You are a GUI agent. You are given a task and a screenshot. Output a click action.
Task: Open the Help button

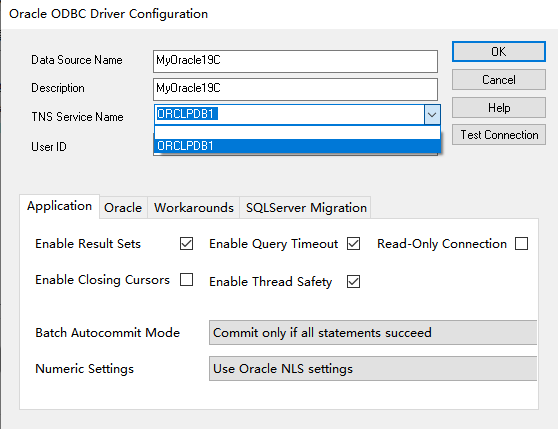[499, 107]
